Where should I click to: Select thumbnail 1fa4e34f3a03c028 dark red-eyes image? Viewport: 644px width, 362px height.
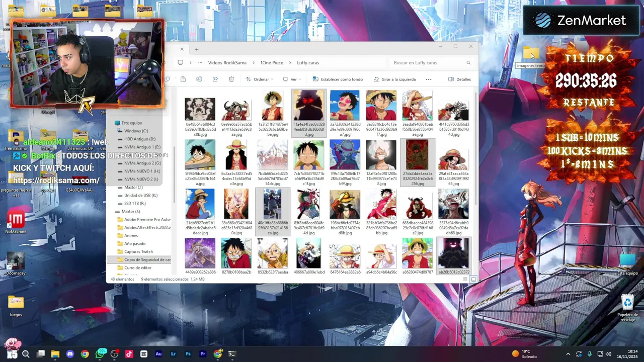(309, 114)
